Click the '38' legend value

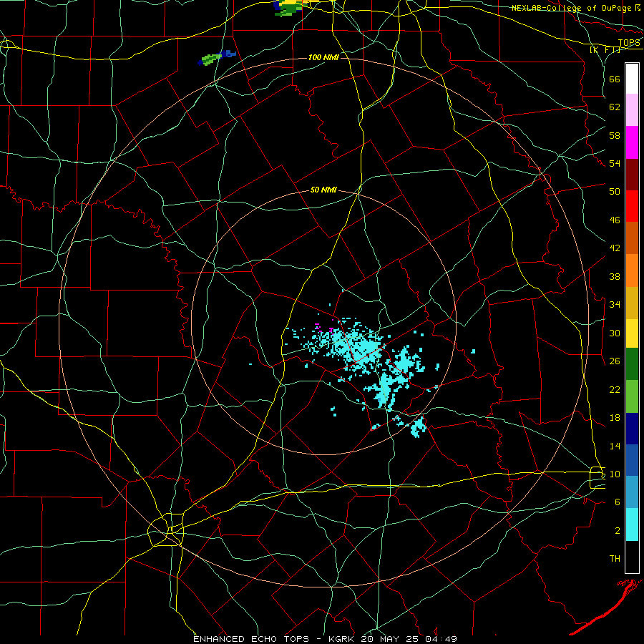(615, 276)
